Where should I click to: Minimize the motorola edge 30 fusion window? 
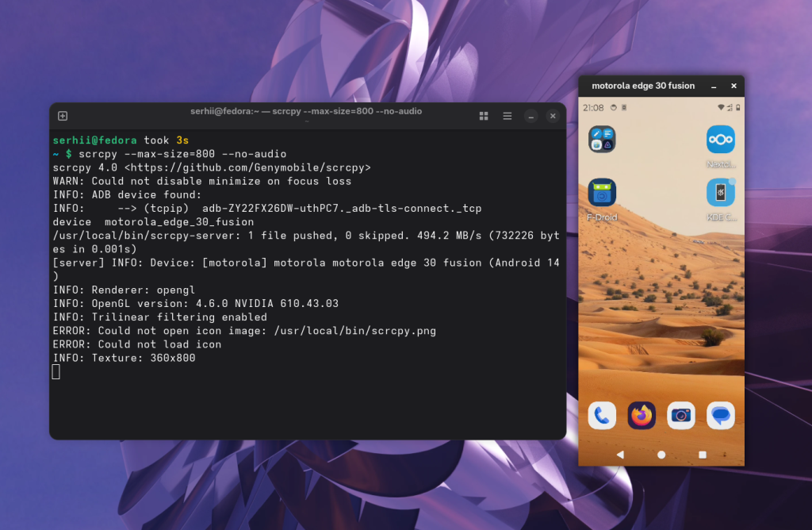[x=714, y=86]
